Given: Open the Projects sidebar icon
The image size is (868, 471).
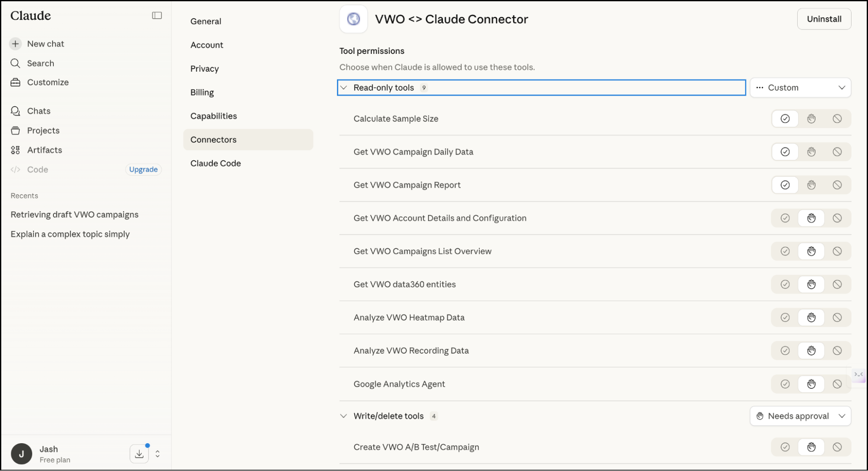Looking at the screenshot, I should [x=15, y=130].
